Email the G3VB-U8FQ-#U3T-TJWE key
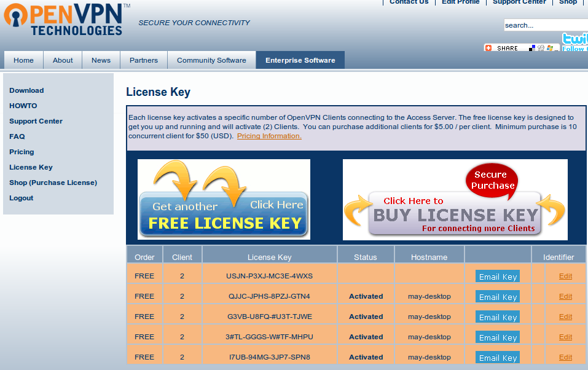This screenshot has width=588, height=370. (498, 317)
